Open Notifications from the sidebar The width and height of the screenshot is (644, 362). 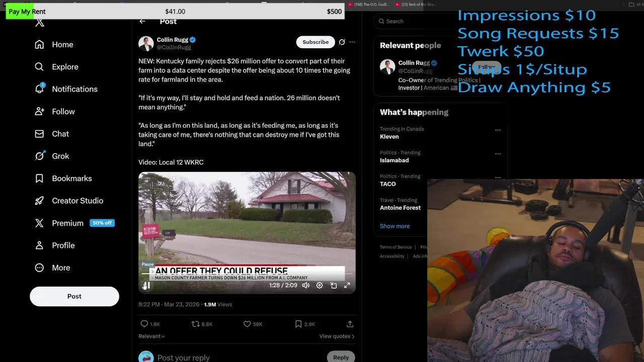pyautogui.click(x=66, y=89)
